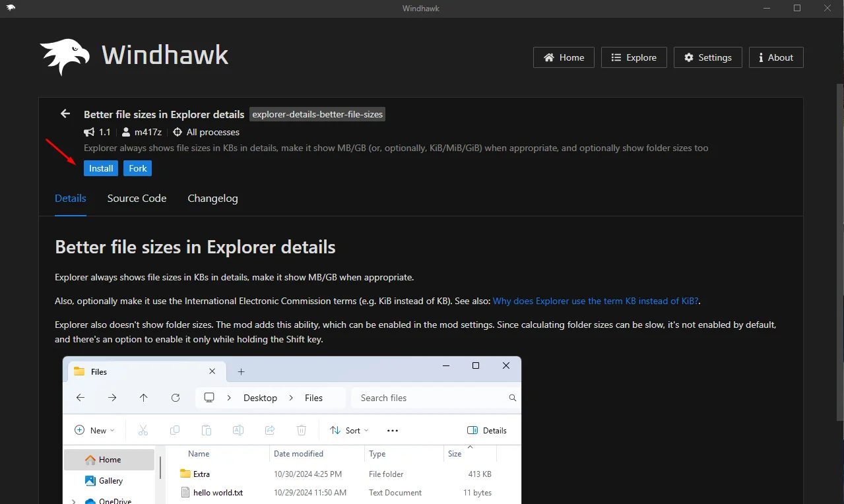Click the page vertical scrollbar
The image size is (844, 504).
(839, 251)
